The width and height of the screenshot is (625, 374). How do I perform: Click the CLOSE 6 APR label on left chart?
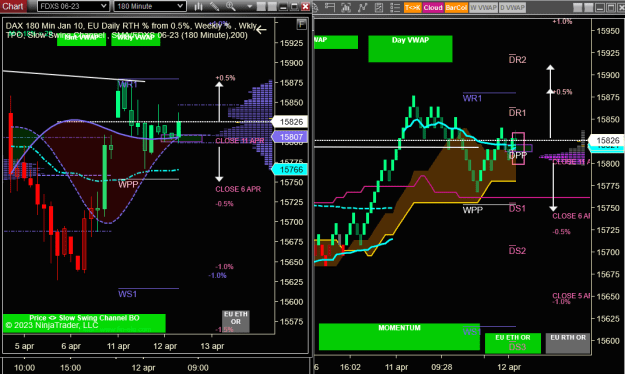coord(238,189)
